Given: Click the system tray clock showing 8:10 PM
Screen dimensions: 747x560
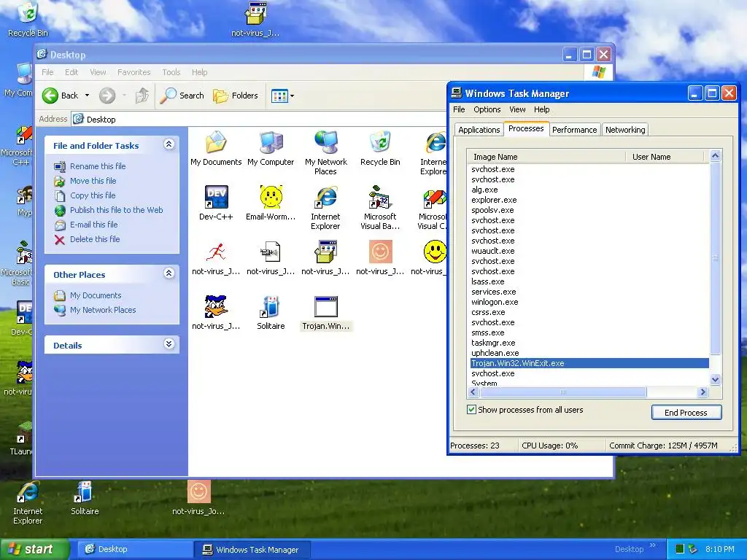Looking at the screenshot, I should (719, 549).
